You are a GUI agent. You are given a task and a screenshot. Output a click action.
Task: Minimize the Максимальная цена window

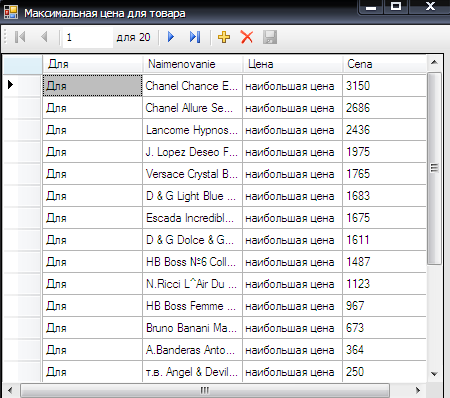click(371, 7)
